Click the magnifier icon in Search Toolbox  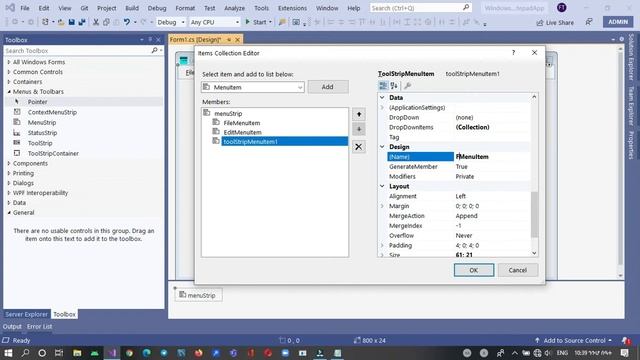point(154,50)
